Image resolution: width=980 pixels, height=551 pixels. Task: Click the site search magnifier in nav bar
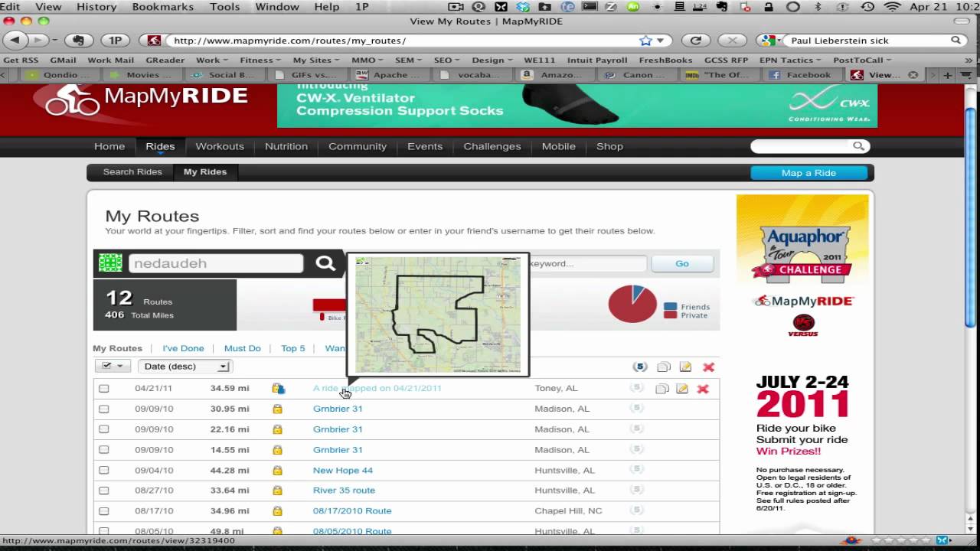858,146
